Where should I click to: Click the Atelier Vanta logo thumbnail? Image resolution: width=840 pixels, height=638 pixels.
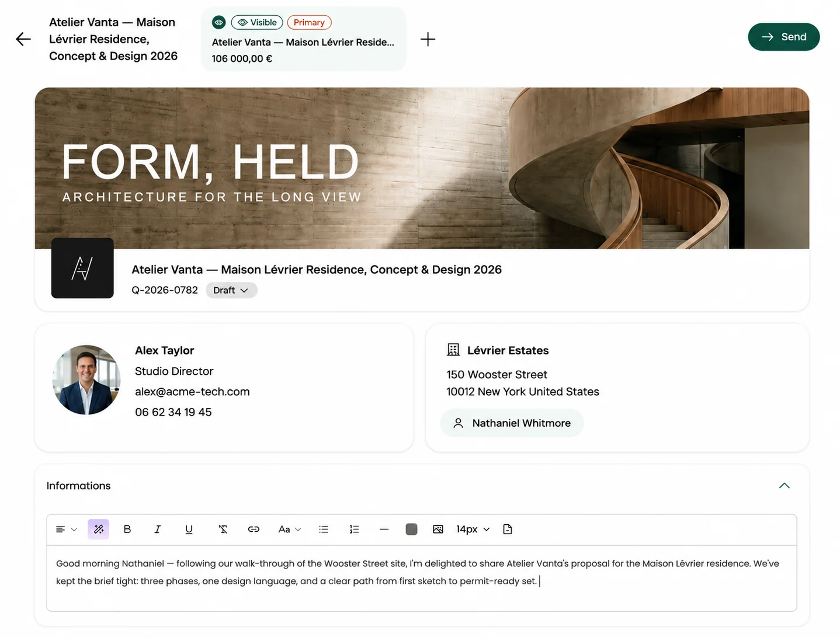[x=82, y=268]
